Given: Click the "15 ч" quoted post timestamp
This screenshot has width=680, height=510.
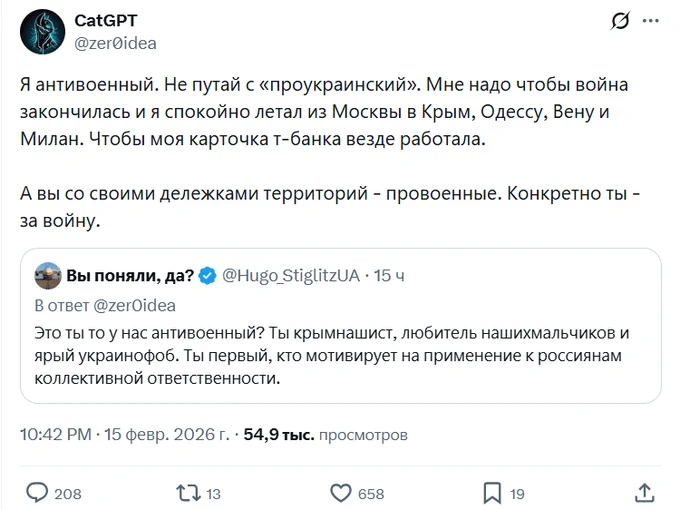Looking at the screenshot, I should (x=389, y=275).
